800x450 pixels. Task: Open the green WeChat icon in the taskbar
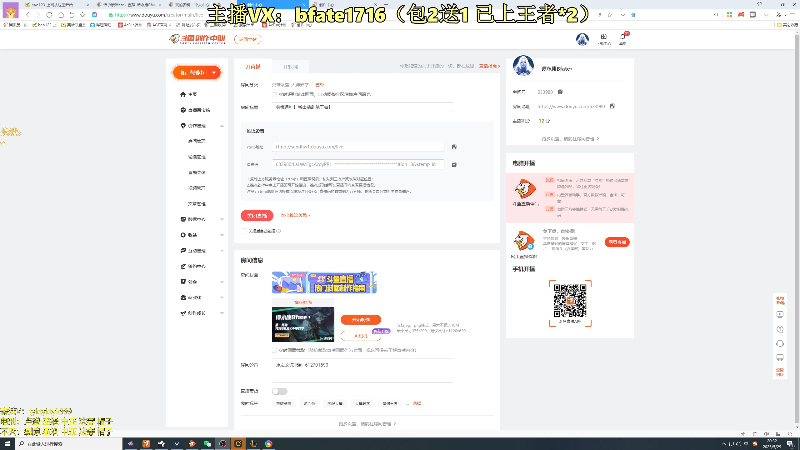[207, 444]
